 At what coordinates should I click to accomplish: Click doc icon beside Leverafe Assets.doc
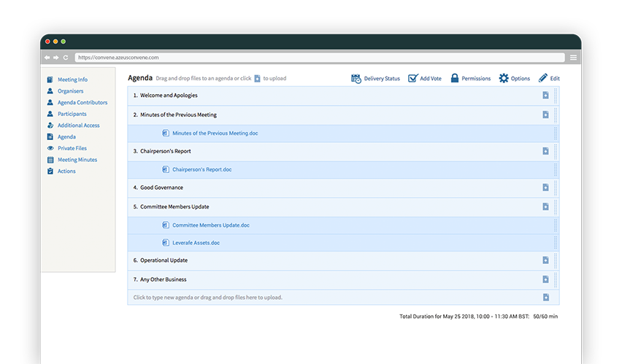pos(166,243)
